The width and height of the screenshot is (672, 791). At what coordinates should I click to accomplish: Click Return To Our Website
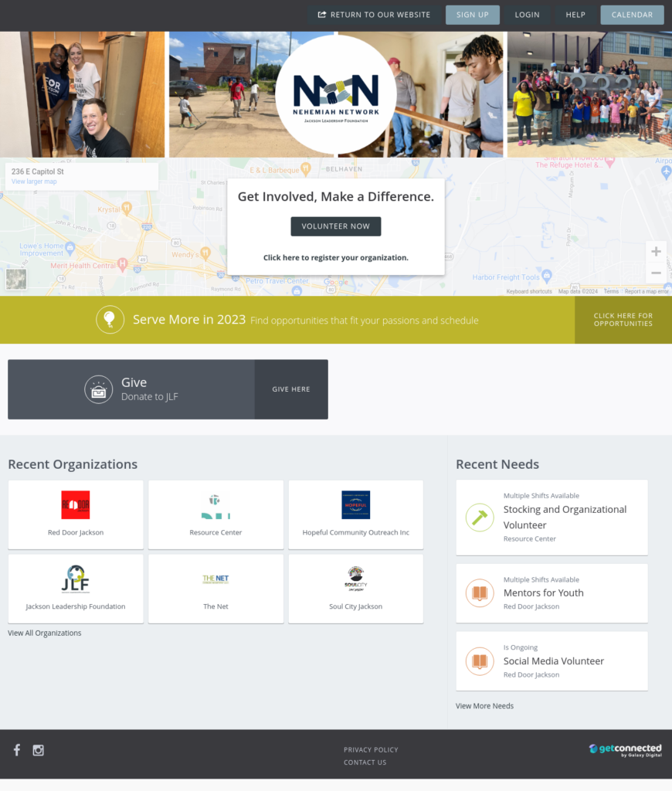[x=374, y=15]
